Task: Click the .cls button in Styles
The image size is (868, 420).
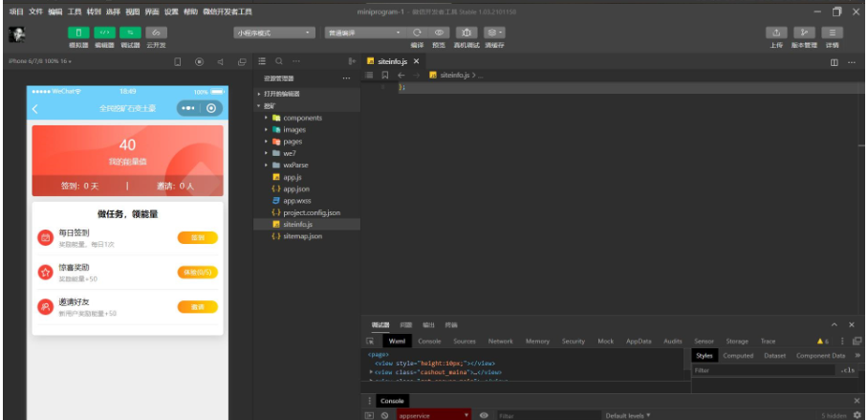Action: [847, 369]
